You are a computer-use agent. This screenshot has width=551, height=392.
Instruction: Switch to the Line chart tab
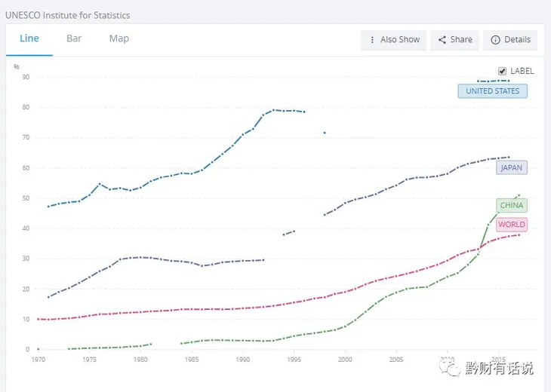pos(29,38)
